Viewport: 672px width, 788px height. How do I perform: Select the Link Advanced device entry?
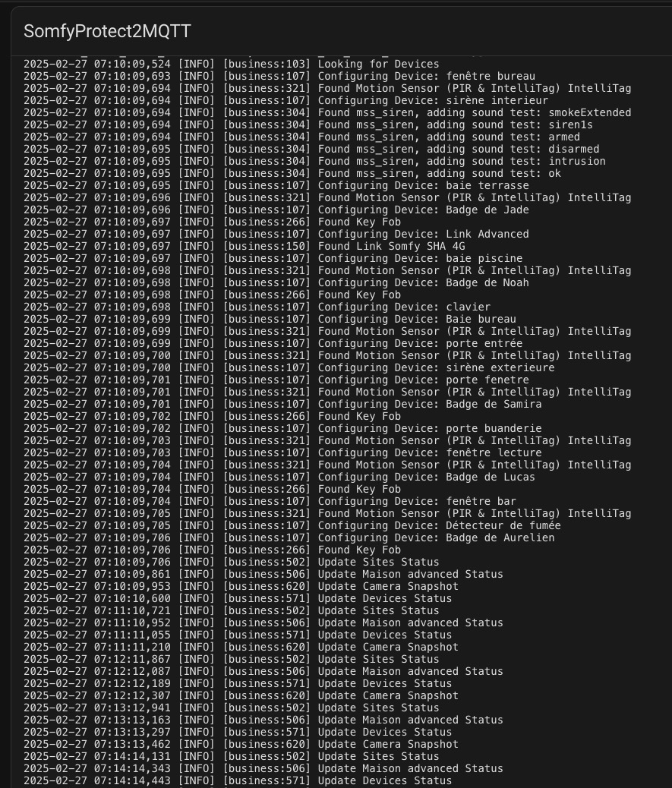[x=276, y=234]
